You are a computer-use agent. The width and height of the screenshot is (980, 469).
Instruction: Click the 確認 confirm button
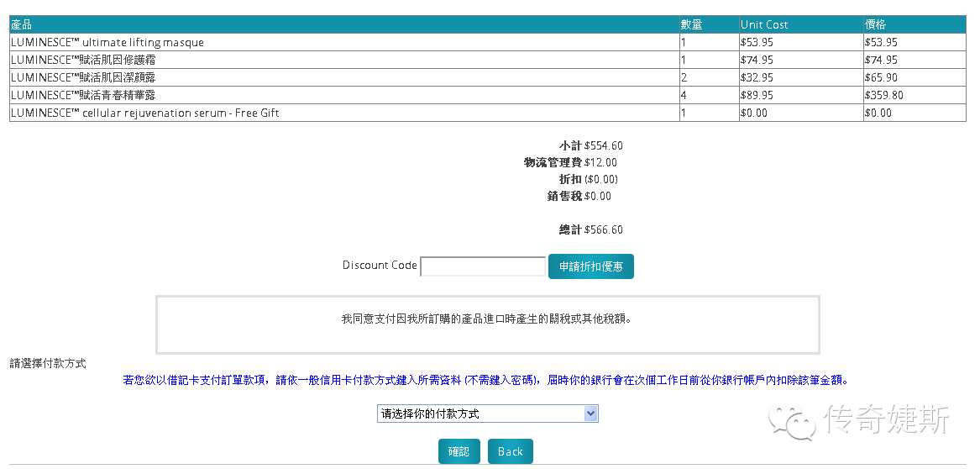(459, 451)
